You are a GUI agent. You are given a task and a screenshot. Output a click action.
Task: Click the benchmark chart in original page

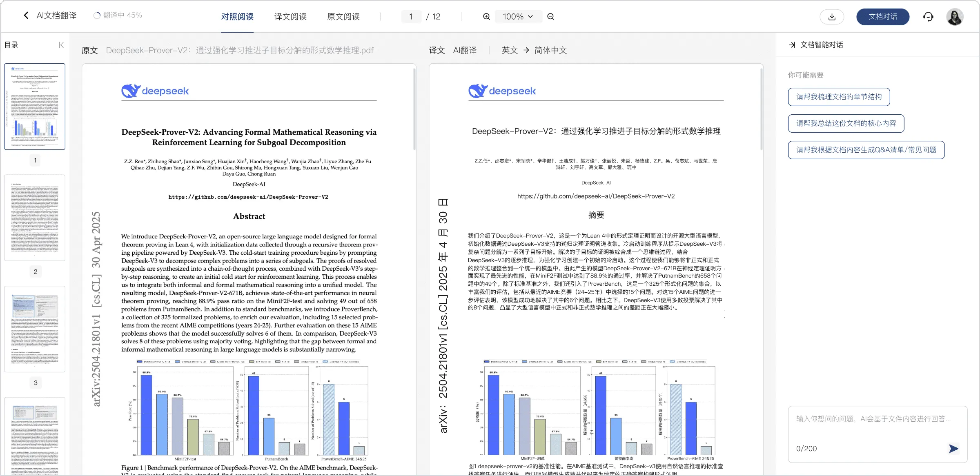[249, 410]
